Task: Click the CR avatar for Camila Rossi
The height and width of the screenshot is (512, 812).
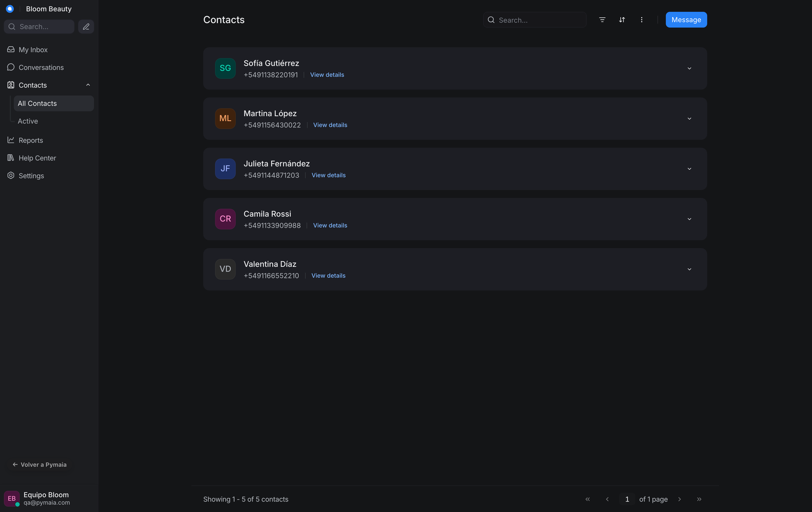Action: click(225, 219)
